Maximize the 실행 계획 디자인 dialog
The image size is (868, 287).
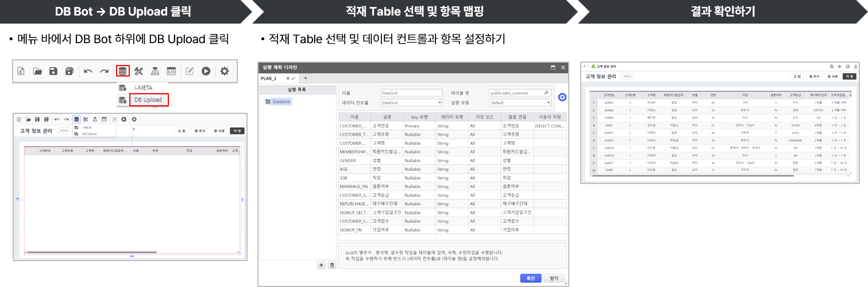click(x=552, y=67)
